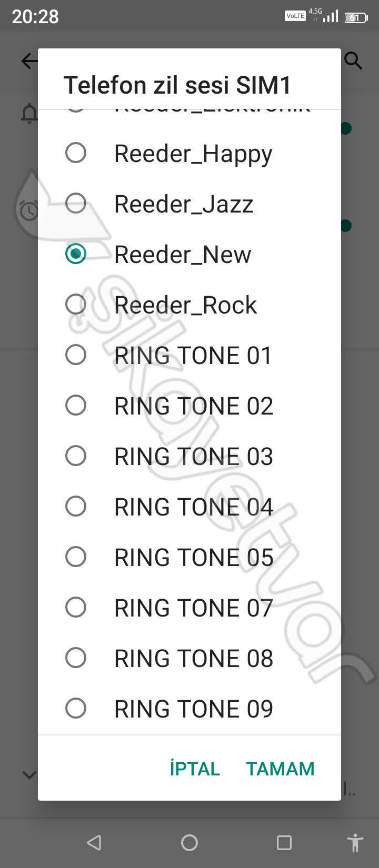Select RING TONE 05 from list

point(193,557)
